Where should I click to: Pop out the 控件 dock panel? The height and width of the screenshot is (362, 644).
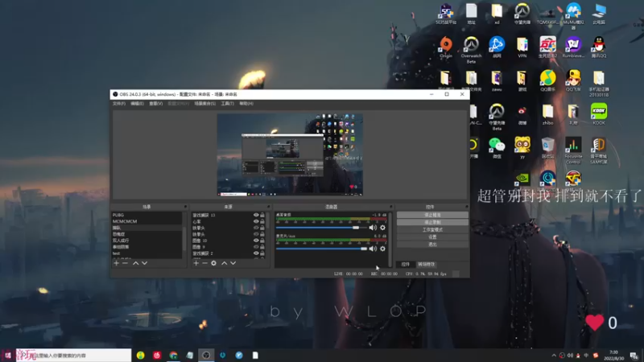point(466,207)
